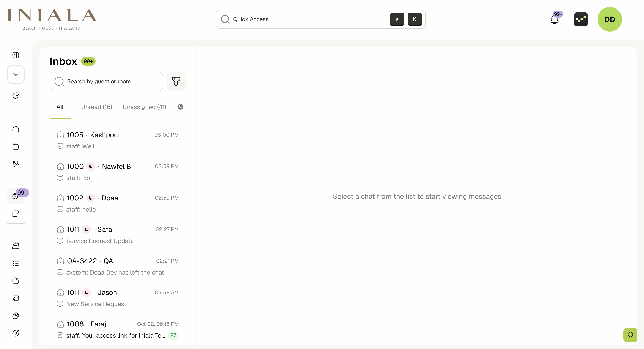Click "system: Doaa Dev has left the chat"
Viewport: 644px width, 349px height.
tap(115, 272)
